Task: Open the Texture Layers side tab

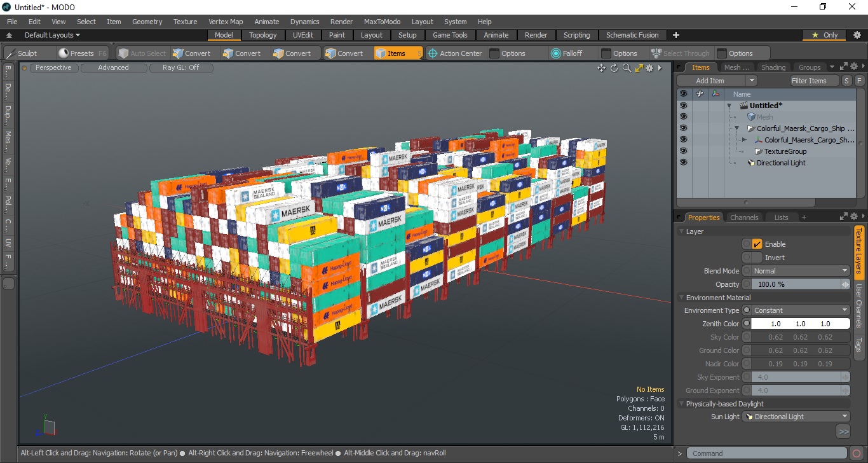Action: (x=858, y=252)
